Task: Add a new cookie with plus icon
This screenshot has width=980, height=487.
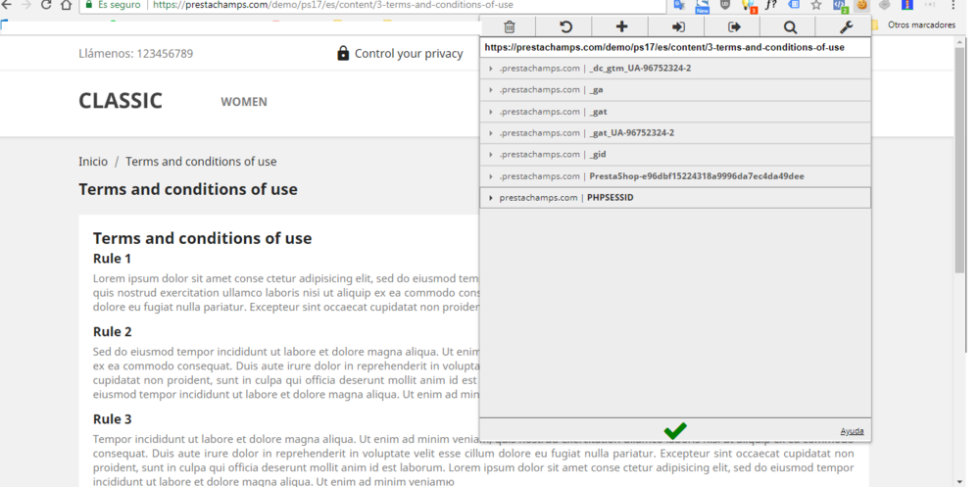Action: [621, 26]
